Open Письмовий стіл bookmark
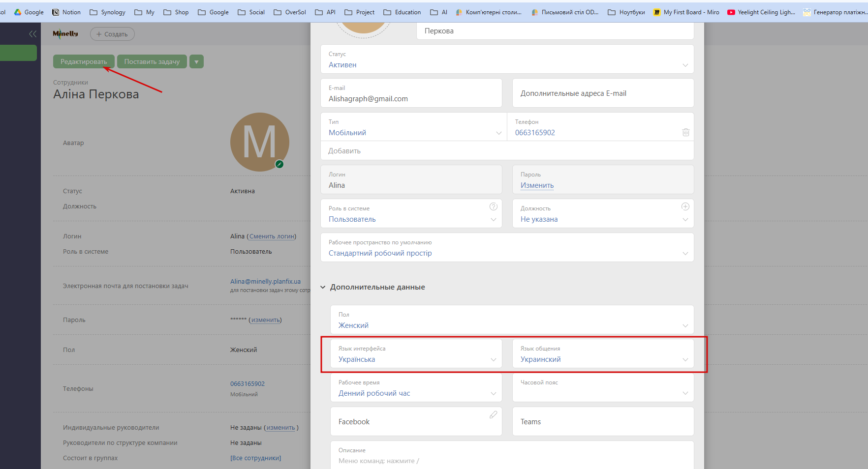 pos(565,12)
